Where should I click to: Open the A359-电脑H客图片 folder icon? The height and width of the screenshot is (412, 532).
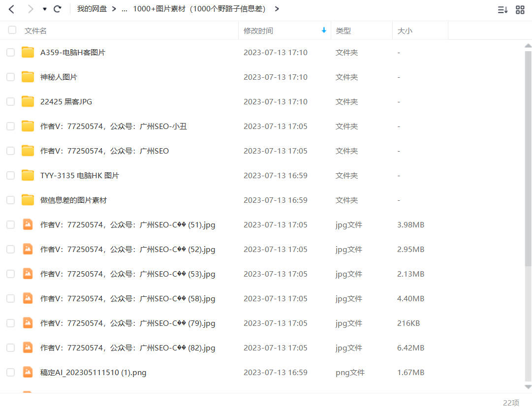[x=28, y=52]
